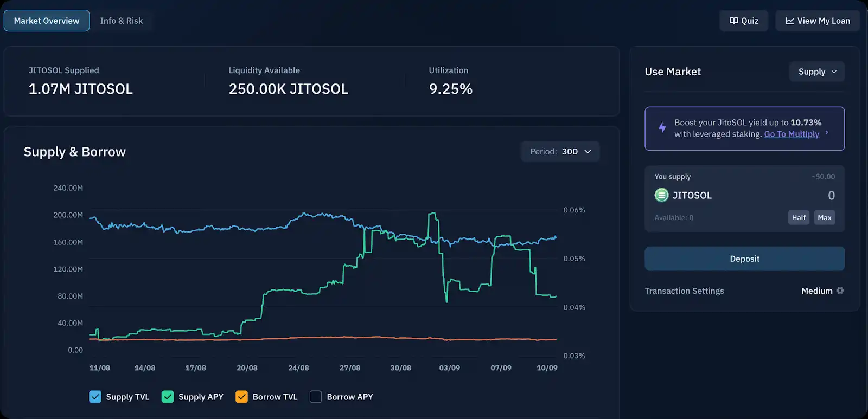Click the lightning bolt boost icon
Image resolution: width=868 pixels, height=419 pixels.
click(662, 128)
